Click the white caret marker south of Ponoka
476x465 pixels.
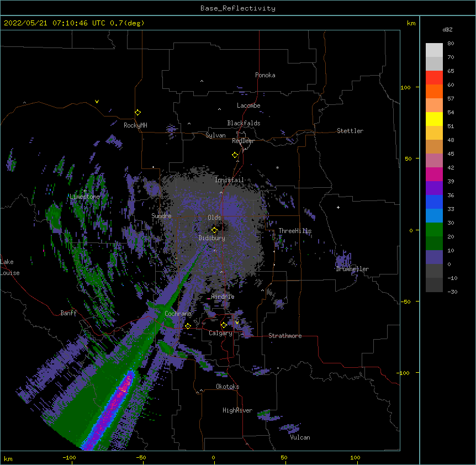click(x=202, y=81)
